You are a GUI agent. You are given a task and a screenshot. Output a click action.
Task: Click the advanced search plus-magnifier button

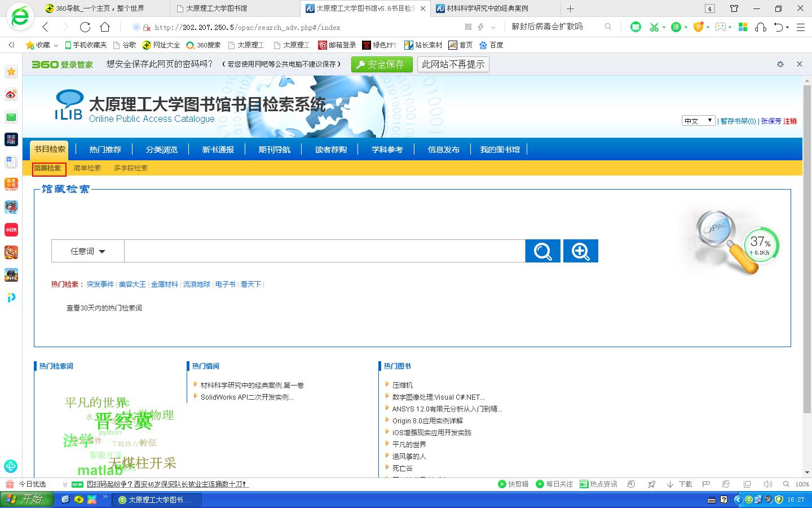click(580, 251)
